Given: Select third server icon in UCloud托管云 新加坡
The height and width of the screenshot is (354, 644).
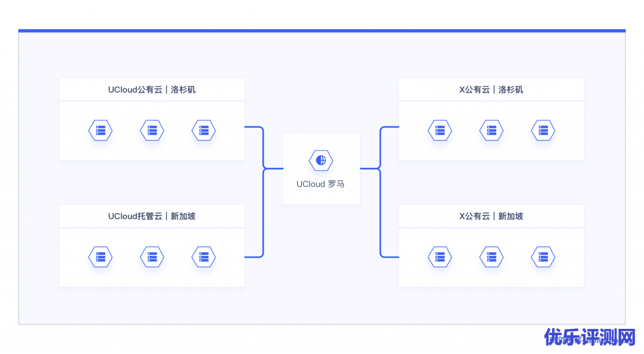Looking at the screenshot, I should point(203,257).
